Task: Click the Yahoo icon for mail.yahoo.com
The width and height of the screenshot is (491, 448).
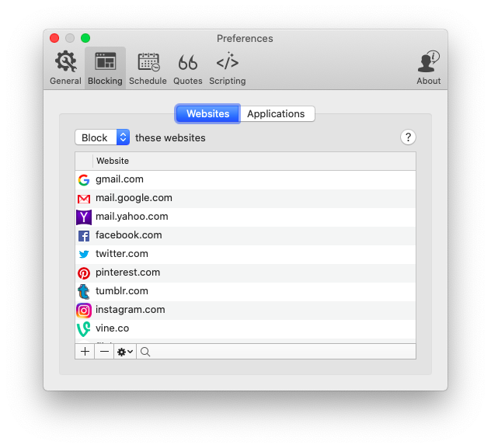Action: click(84, 217)
